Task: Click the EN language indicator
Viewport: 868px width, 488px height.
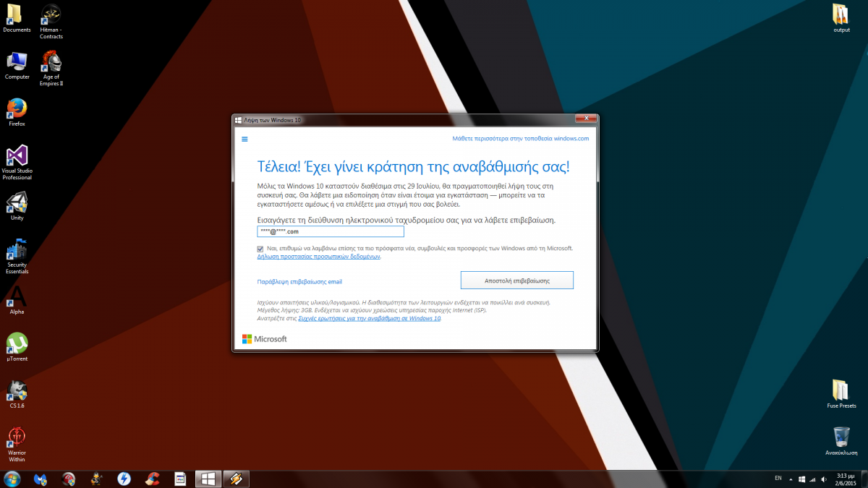Action: coord(778,478)
